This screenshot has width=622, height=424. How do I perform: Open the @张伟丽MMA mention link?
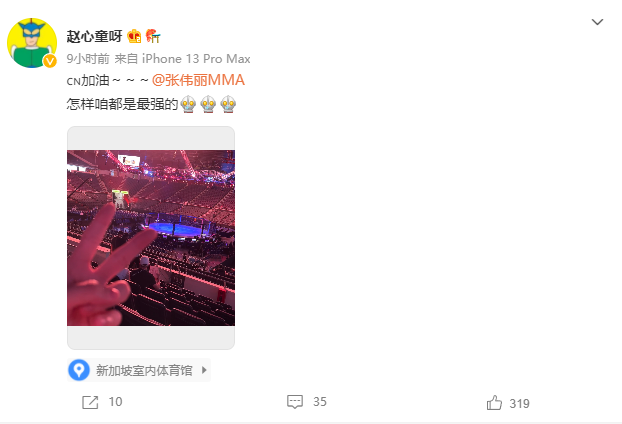(198, 80)
